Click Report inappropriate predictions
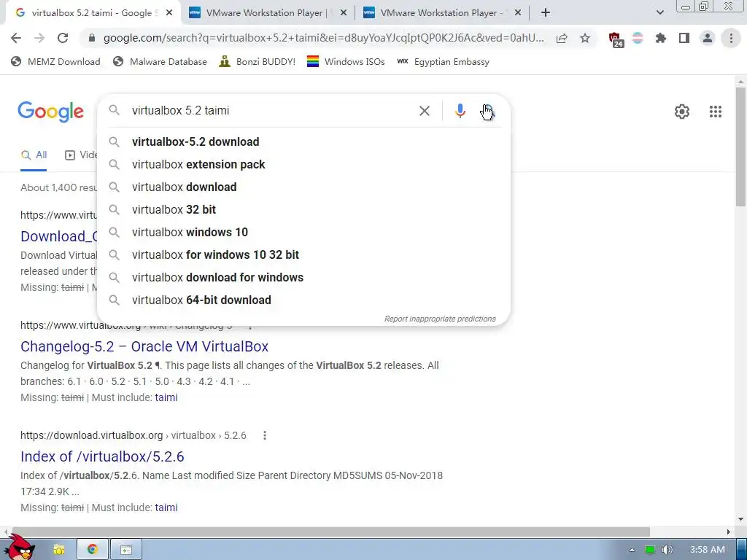 (440, 319)
